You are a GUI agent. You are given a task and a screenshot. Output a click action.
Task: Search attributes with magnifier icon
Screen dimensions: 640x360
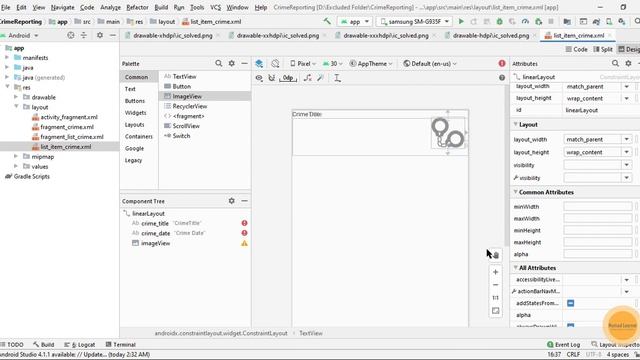[x=615, y=63]
